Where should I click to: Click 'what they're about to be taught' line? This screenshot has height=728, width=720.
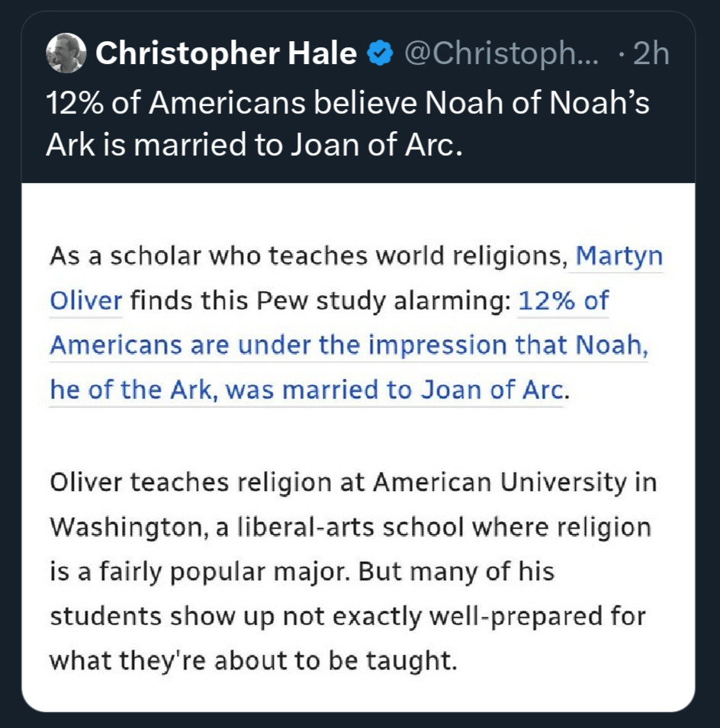(x=252, y=659)
